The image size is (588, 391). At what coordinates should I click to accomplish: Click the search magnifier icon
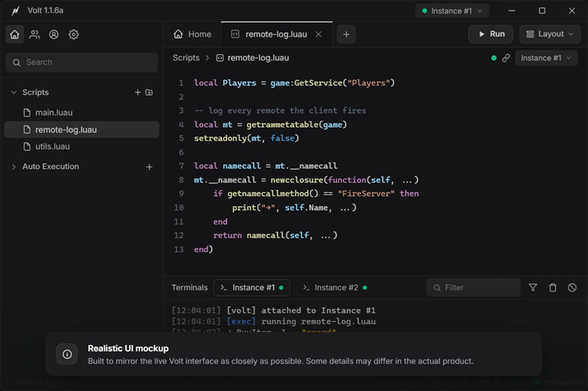pos(17,63)
